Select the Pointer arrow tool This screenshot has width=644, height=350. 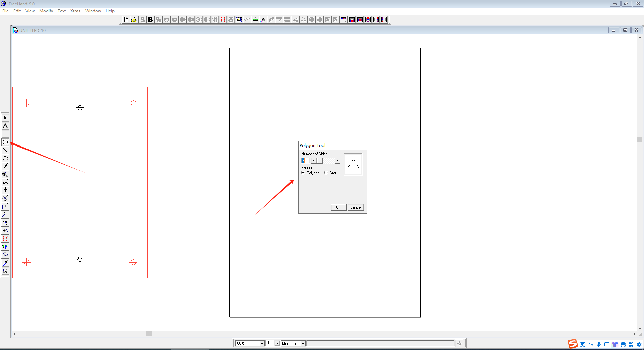(x=5, y=118)
